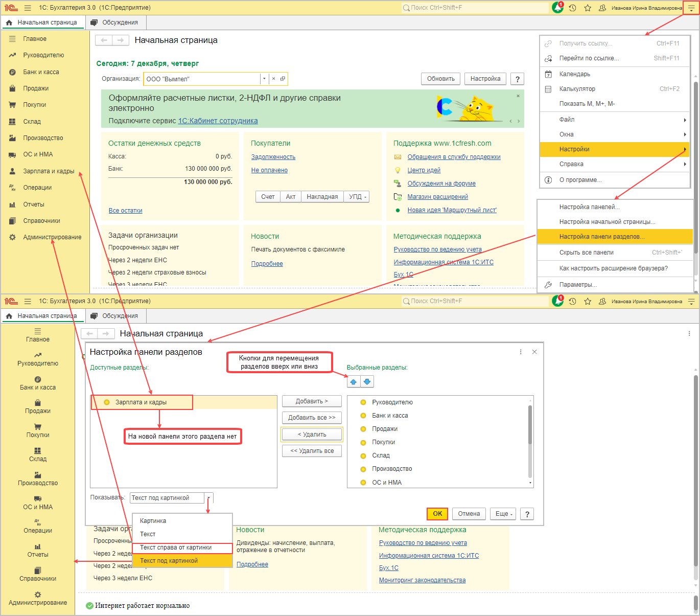Click the lower window's page vertical scrollbar

[696, 470]
